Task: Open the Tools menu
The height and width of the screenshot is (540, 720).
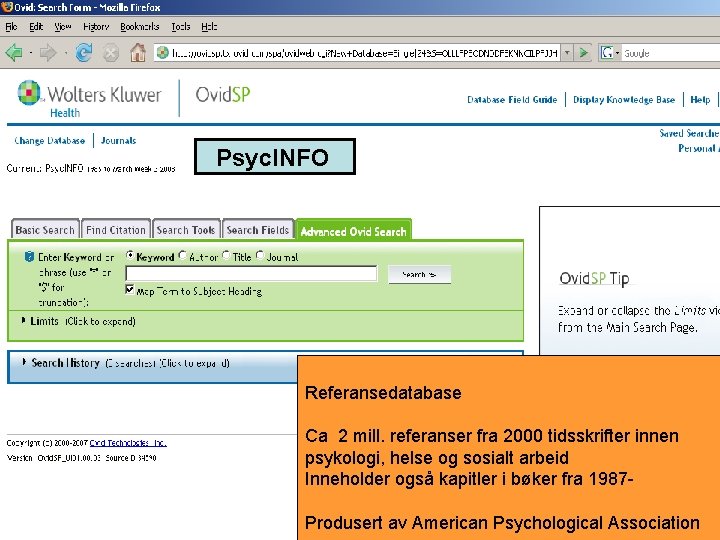Action: tap(180, 27)
